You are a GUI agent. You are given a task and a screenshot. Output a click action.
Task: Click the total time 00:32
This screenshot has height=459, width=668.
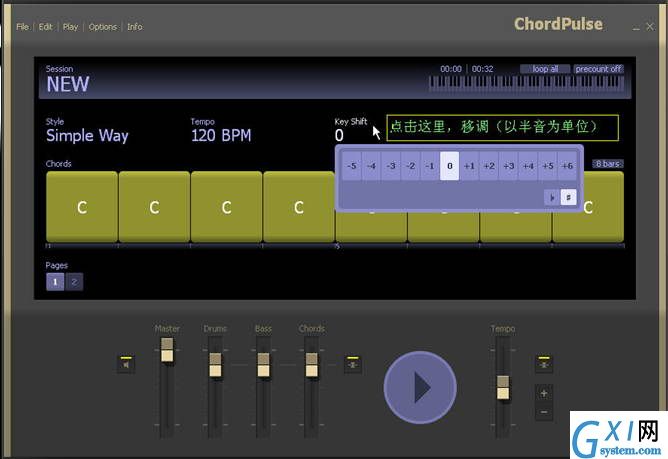pyautogui.click(x=482, y=69)
